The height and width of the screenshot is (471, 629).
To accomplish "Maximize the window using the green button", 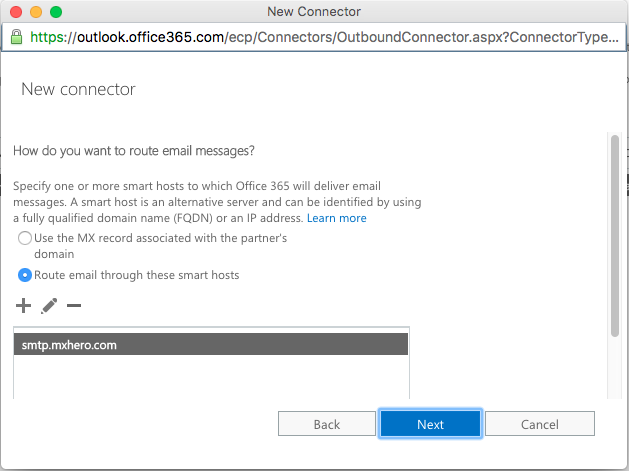I will [x=56, y=12].
